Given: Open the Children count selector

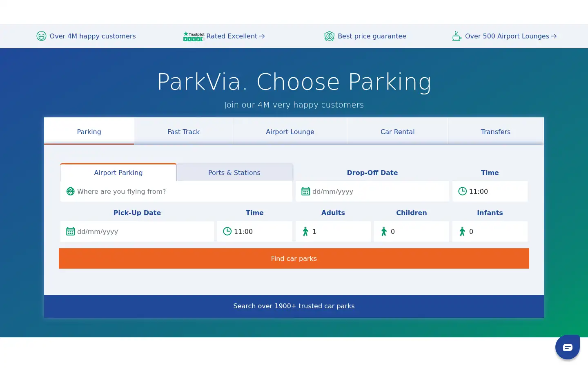Looking at the screenshot, I should (412, 231).
